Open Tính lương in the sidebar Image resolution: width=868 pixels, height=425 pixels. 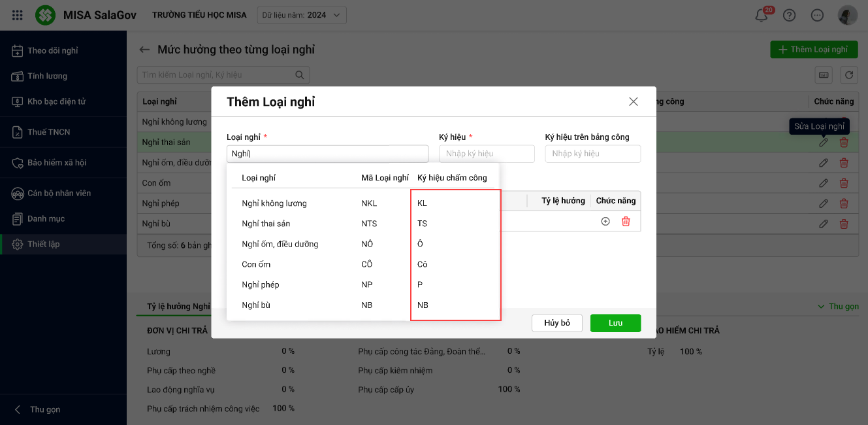[x=47, y=76]
